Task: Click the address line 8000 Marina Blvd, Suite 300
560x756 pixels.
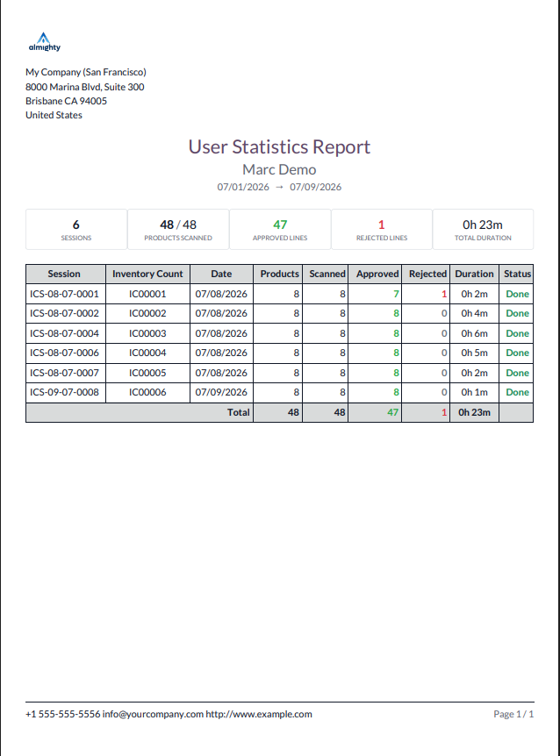Action: coord(85,88)
